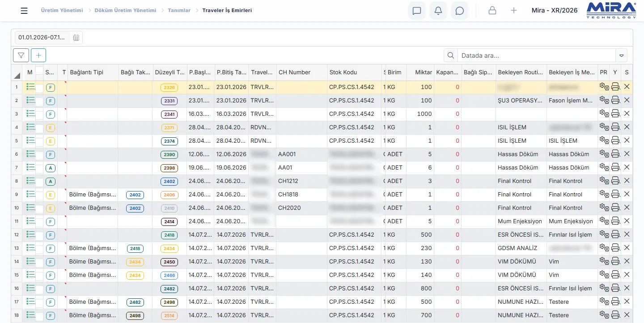Delete row 5 with its X icon
The image size is (644, 323).
coord(627,140)
